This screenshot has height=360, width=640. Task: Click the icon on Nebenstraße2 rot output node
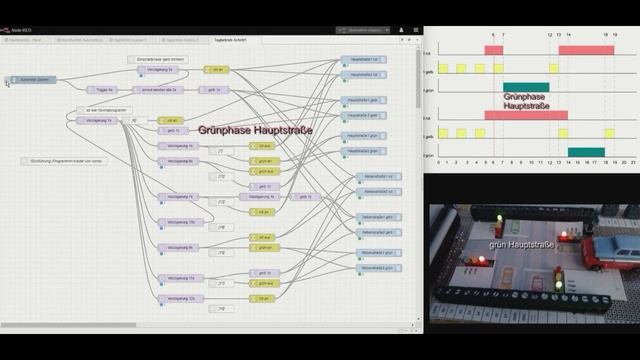398,191
